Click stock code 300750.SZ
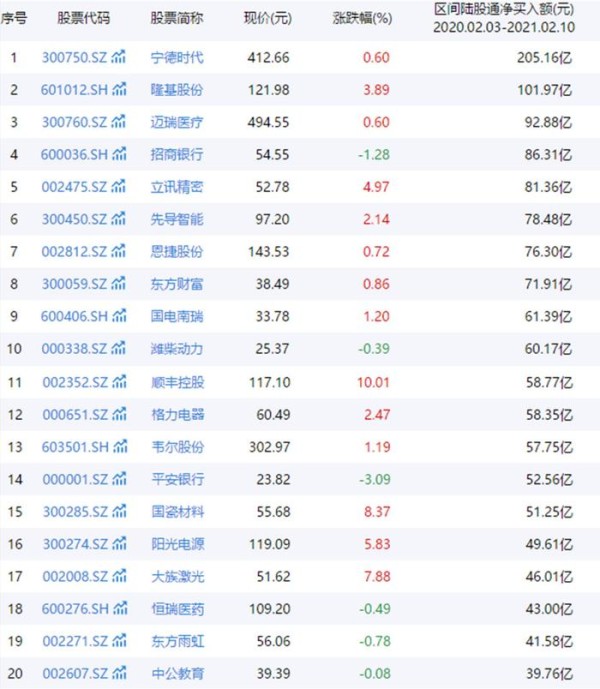600x689 pixels. coord(74,58)
